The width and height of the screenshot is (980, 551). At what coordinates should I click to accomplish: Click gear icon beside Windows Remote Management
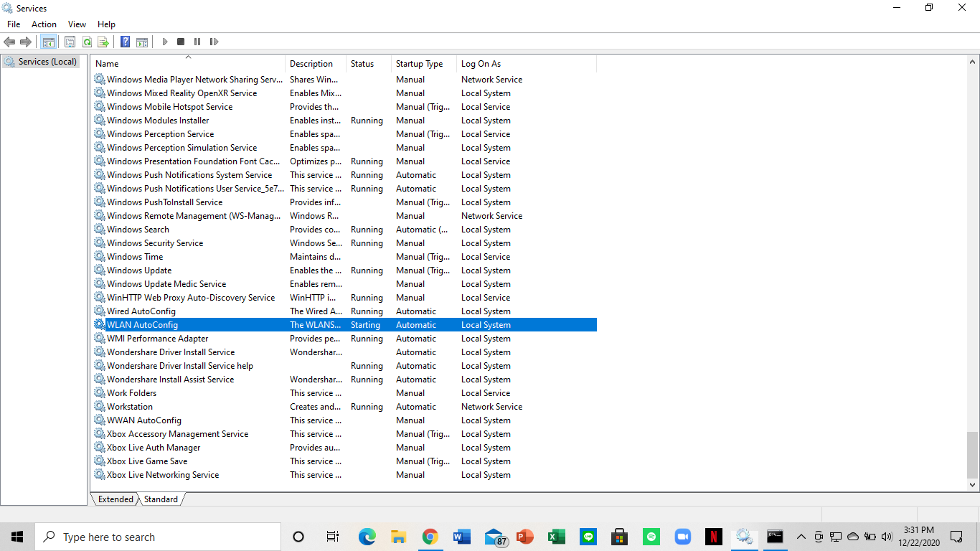[x=100, y=216]
